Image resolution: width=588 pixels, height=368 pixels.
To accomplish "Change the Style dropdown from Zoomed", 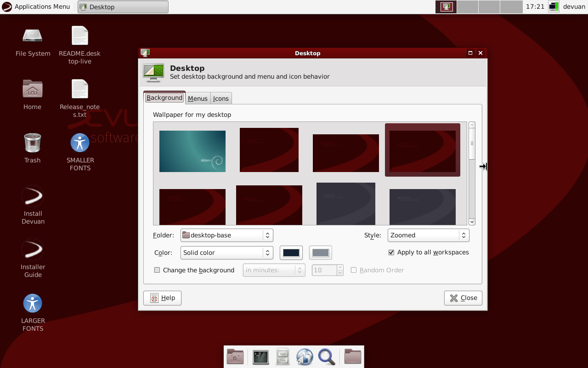I will click(428, 235).
